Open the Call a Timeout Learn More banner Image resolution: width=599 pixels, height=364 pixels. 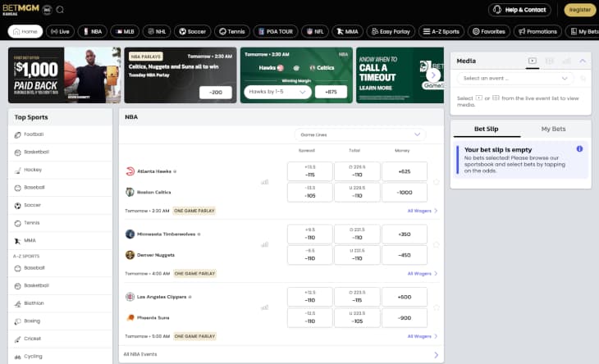[400, 75]
